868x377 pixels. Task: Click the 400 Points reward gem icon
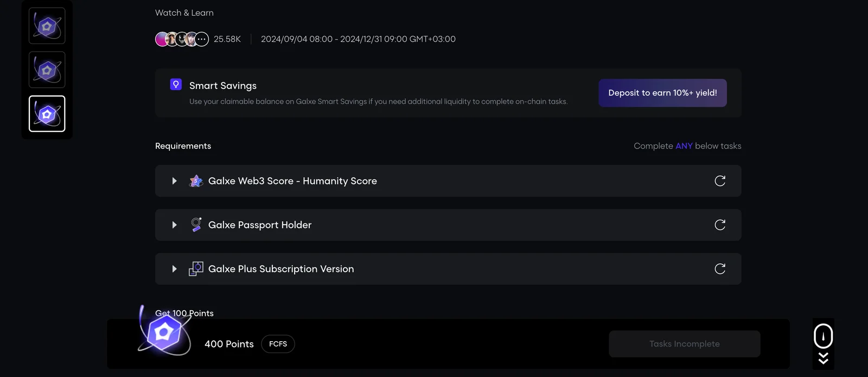(x=164, y=332)
